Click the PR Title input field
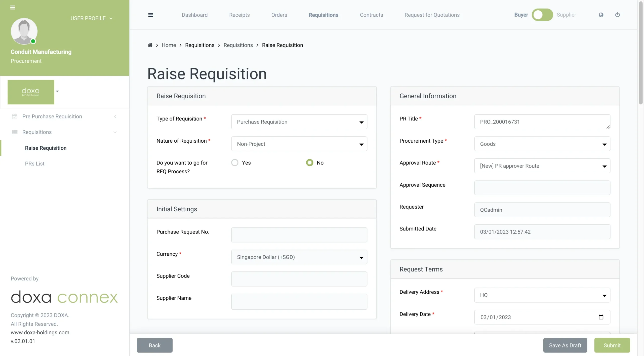The width and height of the screenshot is (644, 356). click(x=542, y=122)
